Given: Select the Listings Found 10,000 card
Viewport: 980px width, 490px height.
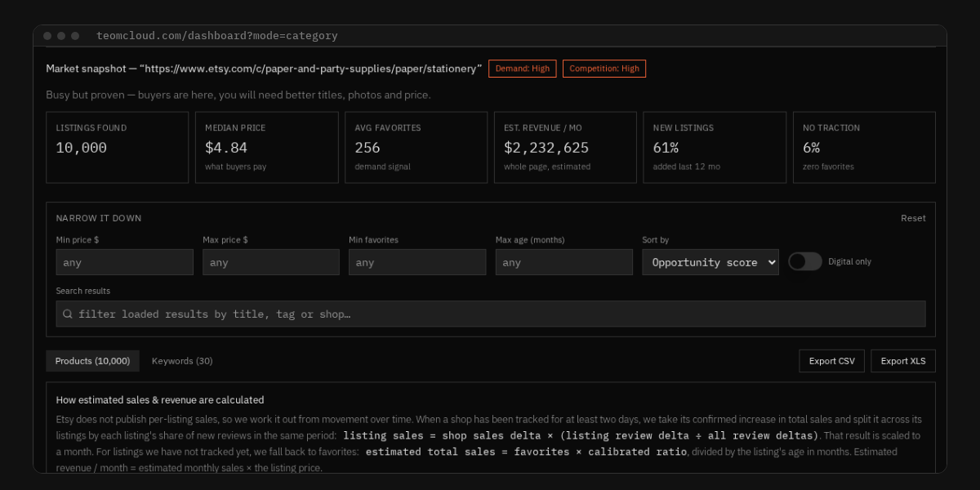Looking at the screenshot, I should (118, 147).
